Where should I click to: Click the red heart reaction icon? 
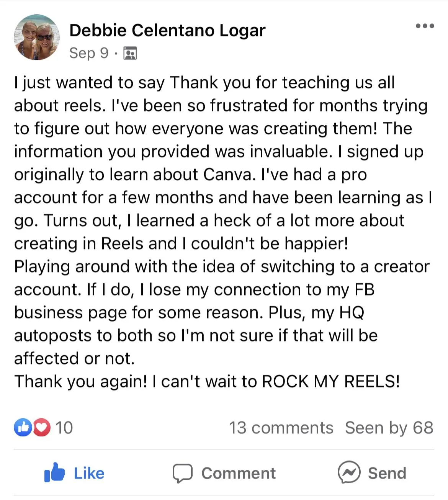point(42,427)
